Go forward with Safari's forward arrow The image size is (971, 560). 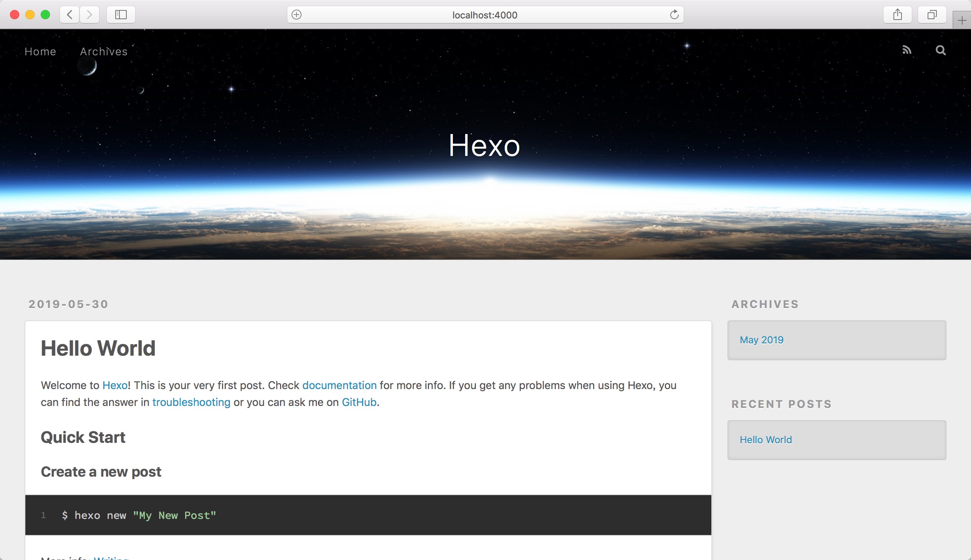pyautogui.click(x=89, y=15)
